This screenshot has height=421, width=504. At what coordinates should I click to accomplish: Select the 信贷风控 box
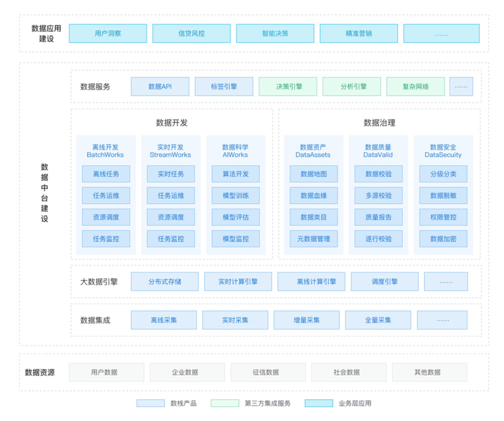[191, 33]
